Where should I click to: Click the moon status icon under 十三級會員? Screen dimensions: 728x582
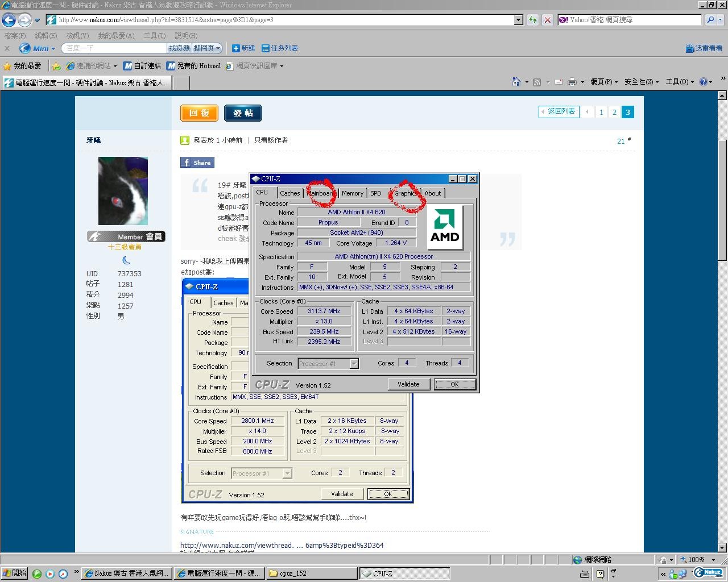click(126, 260)
